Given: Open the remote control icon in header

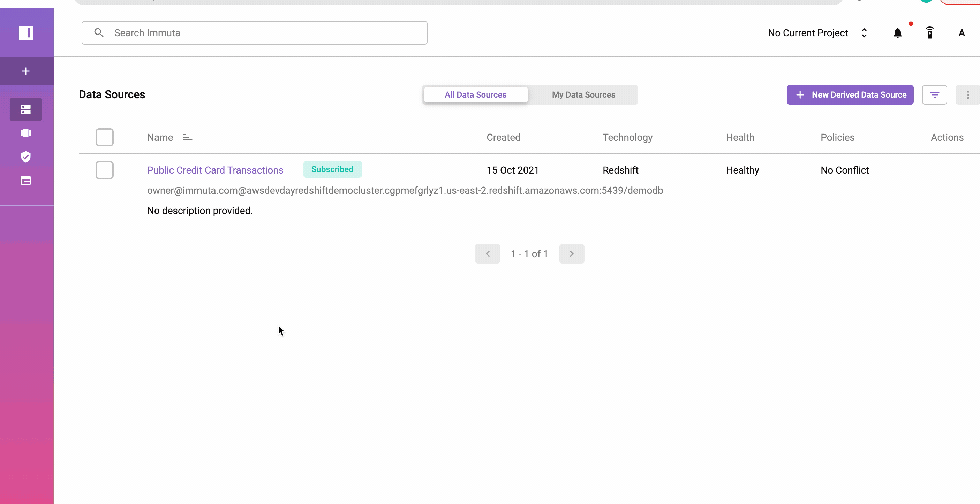Looking at the screenshot, I should pos(929,33).
